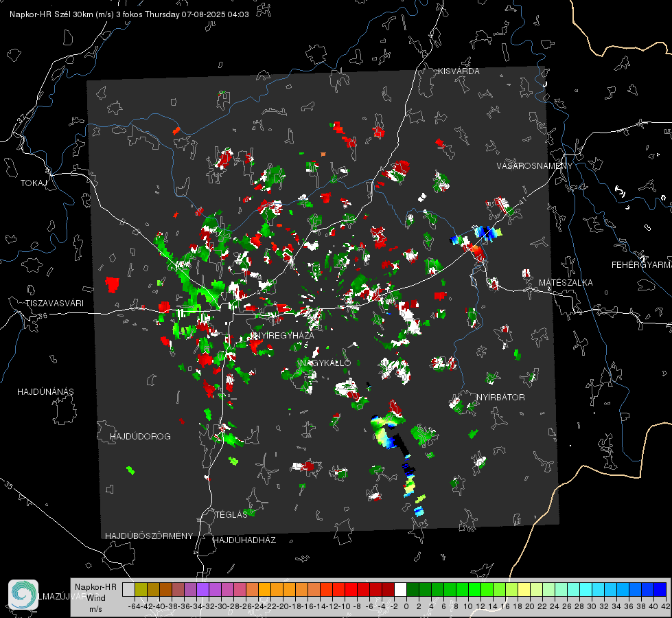Viewport: 672px width, 618px height.
Task: Pick the cyan swatch between 28 and 30
Action: tap(586, 589)
